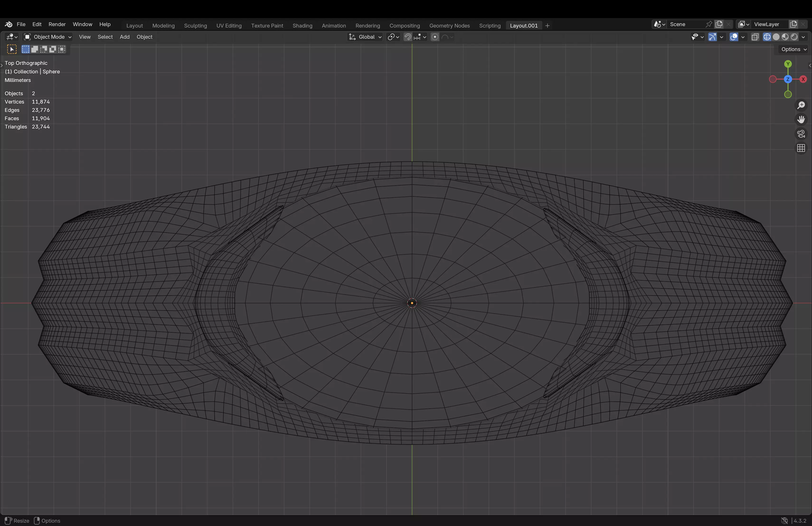Open the snapping options dropdown

point(420,37)
